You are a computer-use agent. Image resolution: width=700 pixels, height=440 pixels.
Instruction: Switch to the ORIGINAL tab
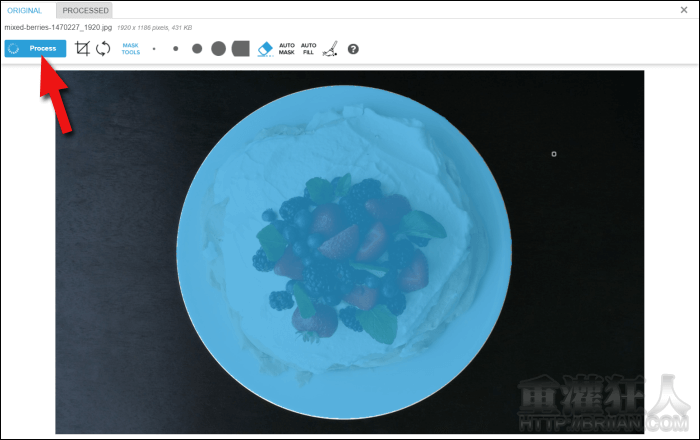click(25, 10)
